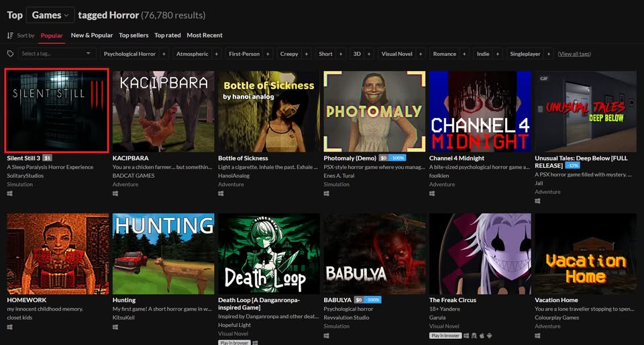Screen dimensions: 644x345
Task: Select the Top rated tab
Action: [x=168, y=36]
